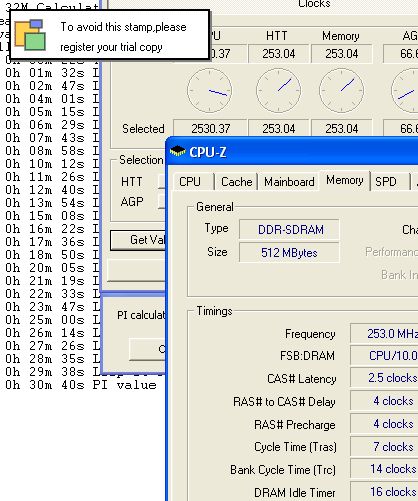
Task: Switch to the CPU tab in CPU-Z
Action: click(x=193, y=182)
